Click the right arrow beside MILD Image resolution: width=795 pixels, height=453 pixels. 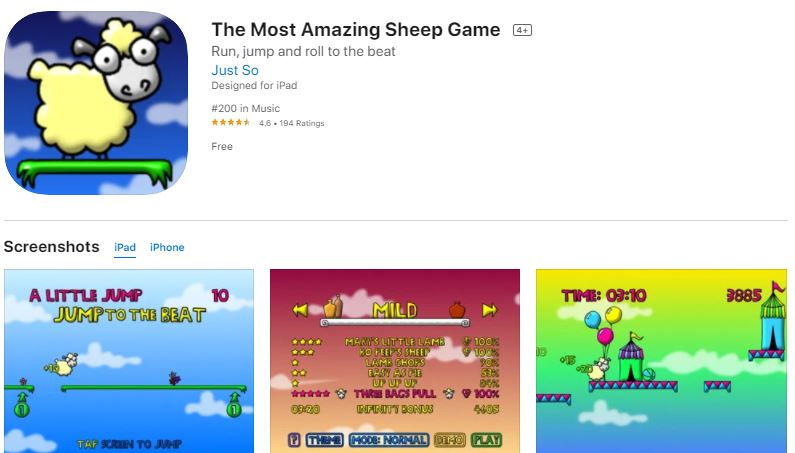coord(489,309)
